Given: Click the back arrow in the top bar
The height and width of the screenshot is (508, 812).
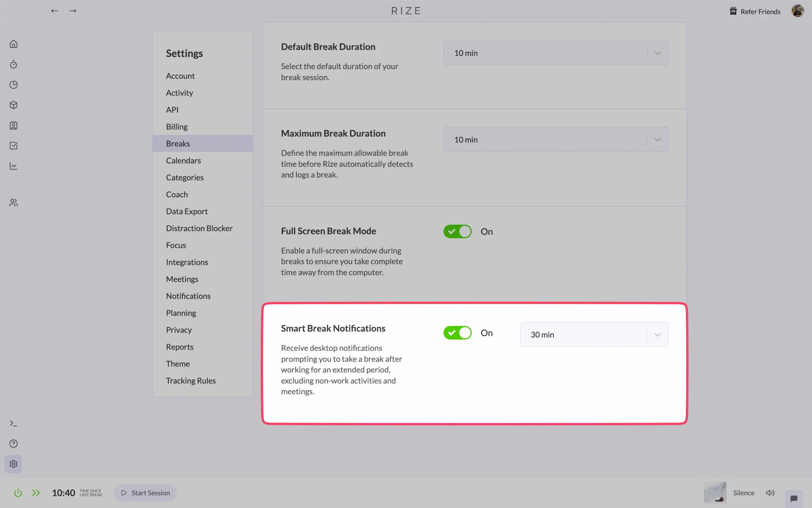Looking at the screenshot, I should [x=55, y=11].
